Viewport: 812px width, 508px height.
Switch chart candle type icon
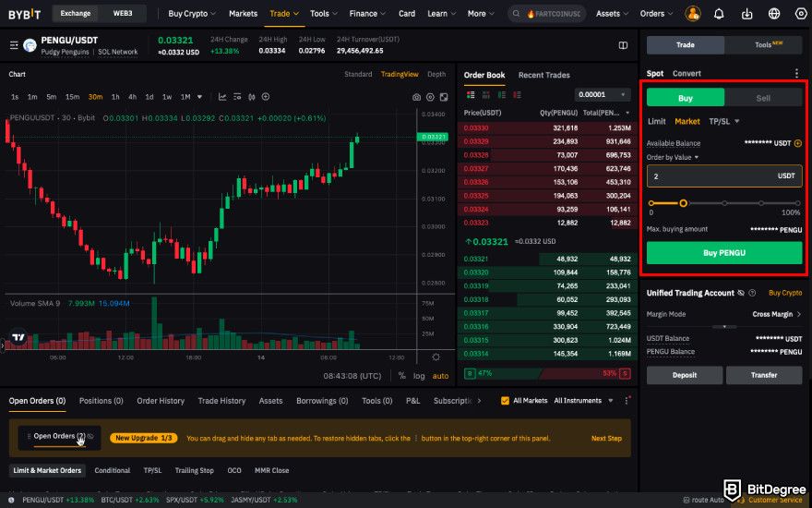[252, 97]
